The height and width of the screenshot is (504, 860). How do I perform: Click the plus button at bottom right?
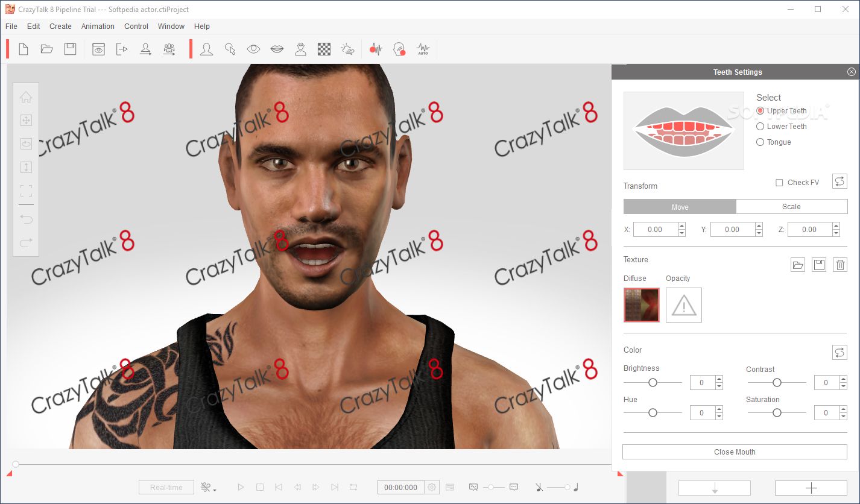click(811, 488)
